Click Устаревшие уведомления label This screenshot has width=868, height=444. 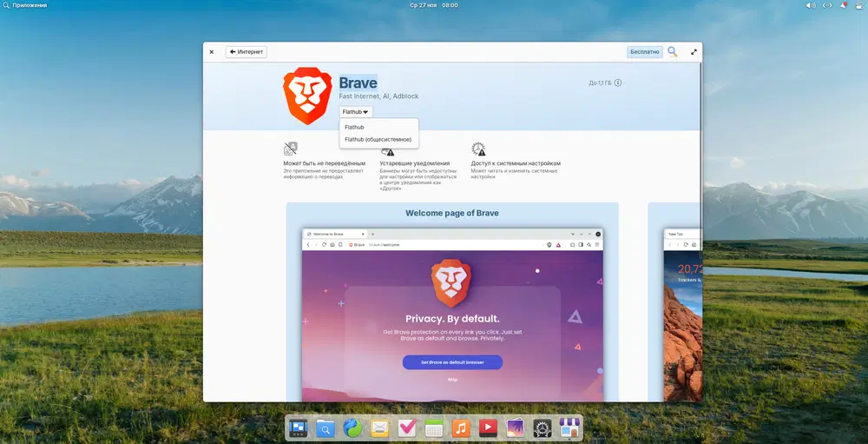click(415, 163)
